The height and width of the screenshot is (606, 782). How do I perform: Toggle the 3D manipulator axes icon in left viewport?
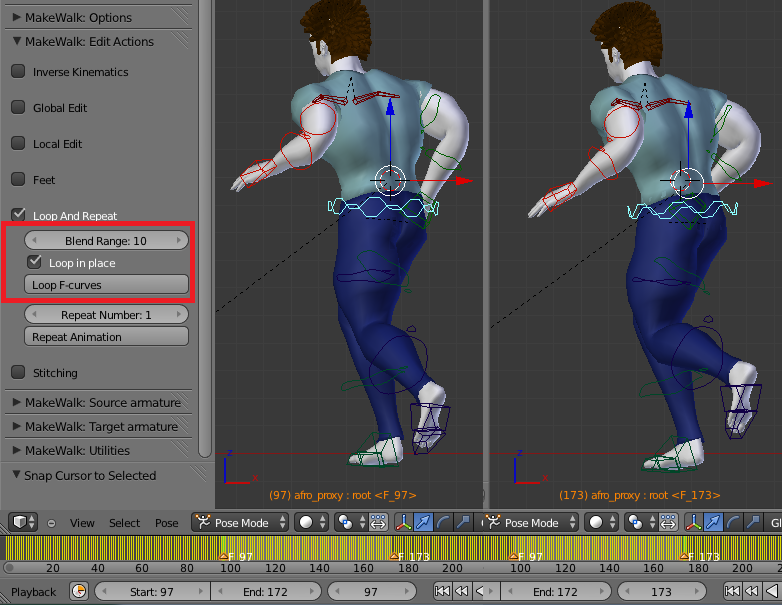click(x=403, y=522)
